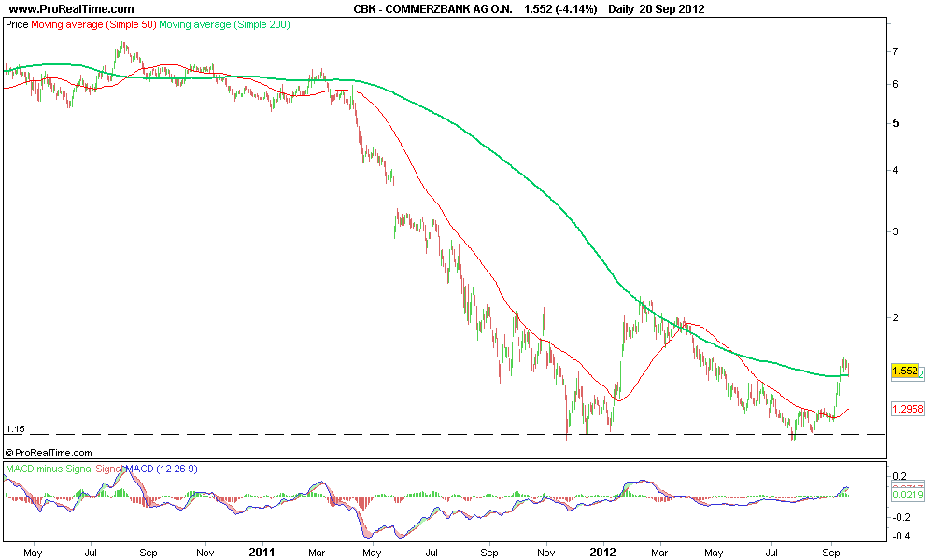Click the 1.15 support level label

16,428
